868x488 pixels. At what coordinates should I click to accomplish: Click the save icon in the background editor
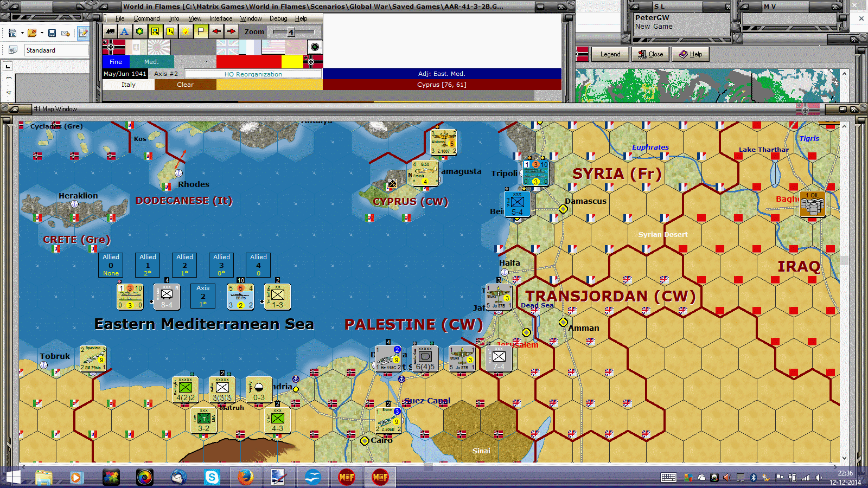pos(52,33)
